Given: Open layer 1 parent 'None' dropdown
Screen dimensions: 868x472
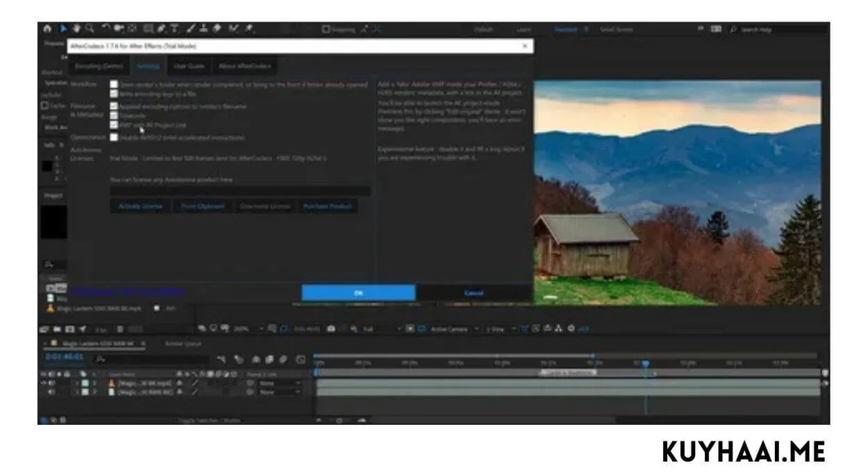Looking at the screenshot, I should pos(279,382).
